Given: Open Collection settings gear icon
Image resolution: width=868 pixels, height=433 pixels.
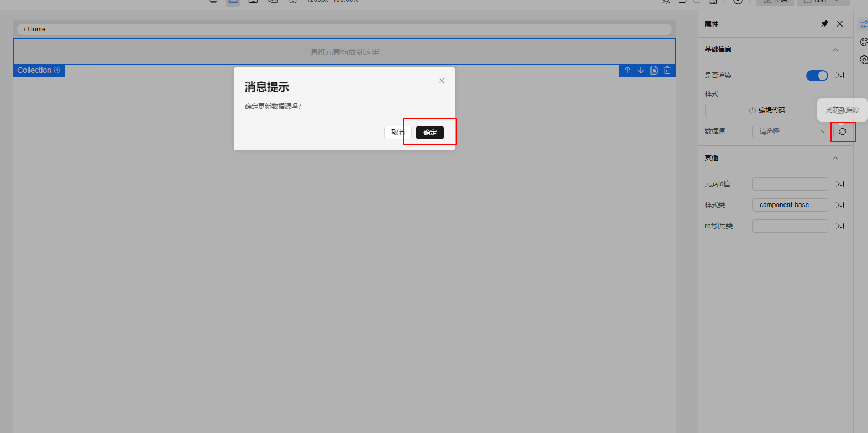Looking at the screenshot, I should 57,70.
